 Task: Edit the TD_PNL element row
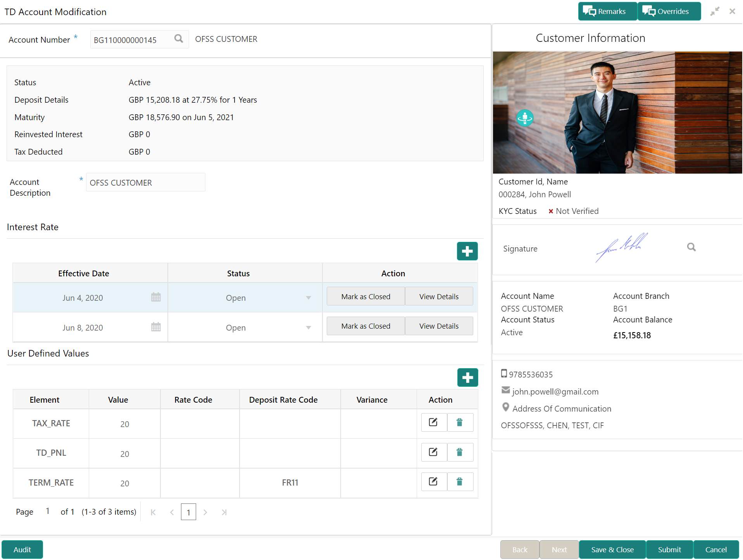pyautogui.click(x=434, y=452)
